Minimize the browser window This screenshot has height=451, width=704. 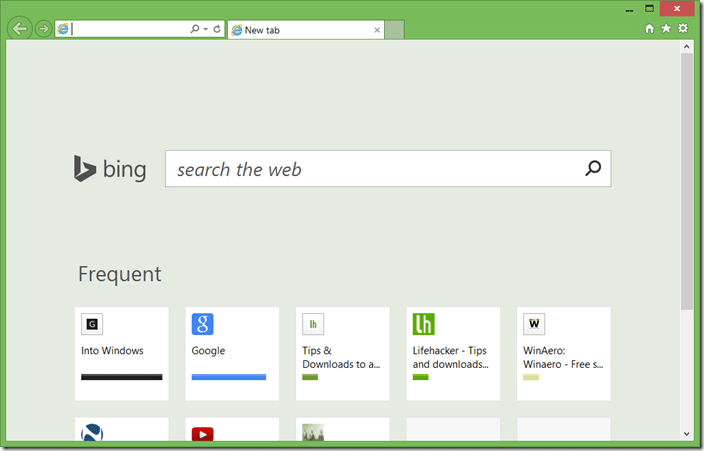pyautogui.click(x=629, y=9)
